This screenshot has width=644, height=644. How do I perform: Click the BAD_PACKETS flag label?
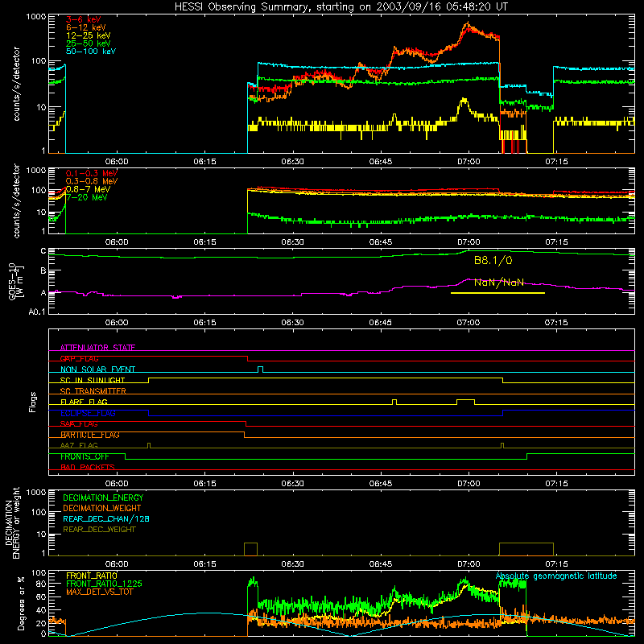point(88,467)
